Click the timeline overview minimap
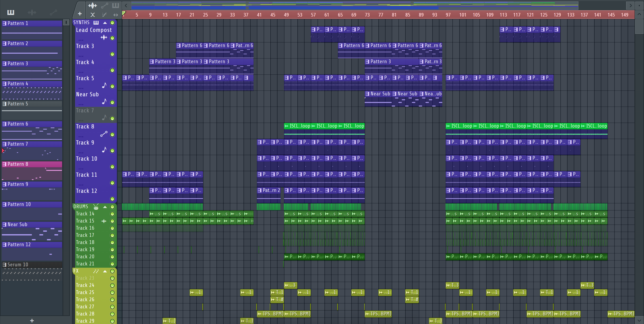 click(x=354, y=5)
